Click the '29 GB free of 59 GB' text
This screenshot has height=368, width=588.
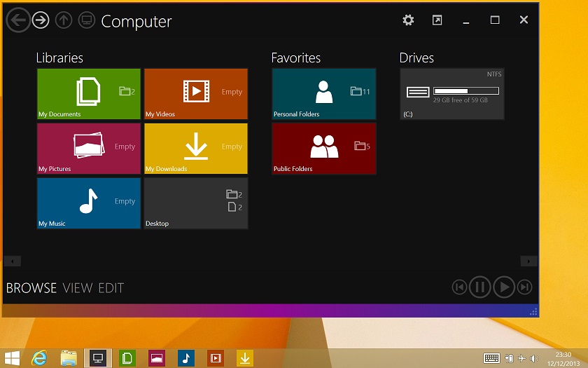pyautogui.click(x=460, y=100)
